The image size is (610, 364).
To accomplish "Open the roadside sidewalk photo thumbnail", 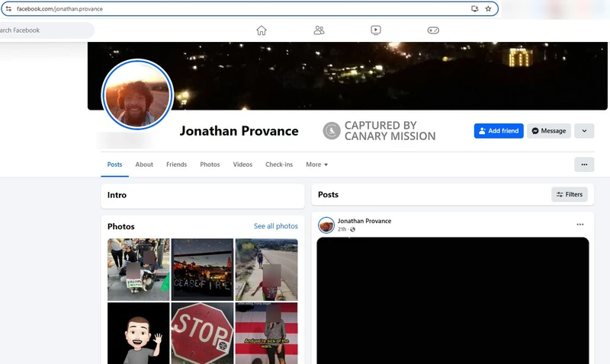I will (x=266, y=270).
